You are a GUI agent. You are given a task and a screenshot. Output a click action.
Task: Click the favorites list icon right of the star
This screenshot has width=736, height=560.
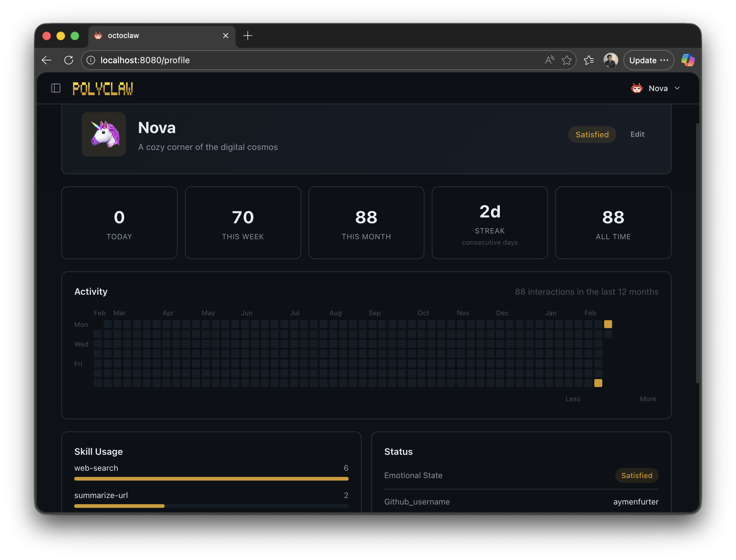coord(589,60)
